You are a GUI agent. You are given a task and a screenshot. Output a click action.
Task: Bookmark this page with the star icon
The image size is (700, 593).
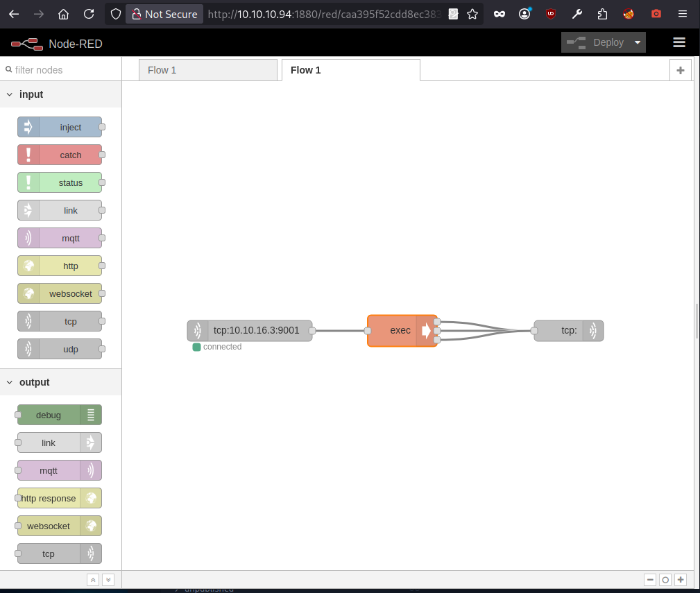pyautogui.click(x=472, y=14)
